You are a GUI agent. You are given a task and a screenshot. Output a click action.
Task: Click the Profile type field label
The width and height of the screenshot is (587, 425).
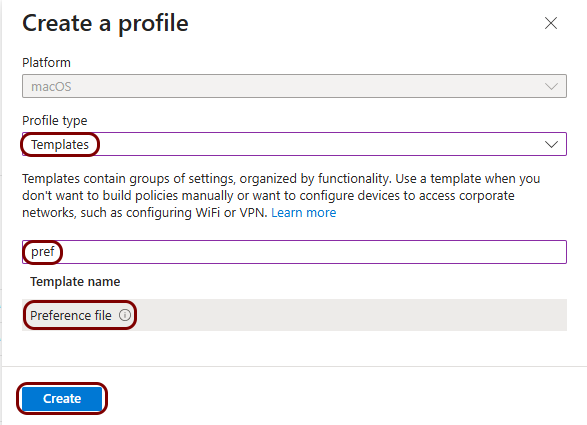55,121
